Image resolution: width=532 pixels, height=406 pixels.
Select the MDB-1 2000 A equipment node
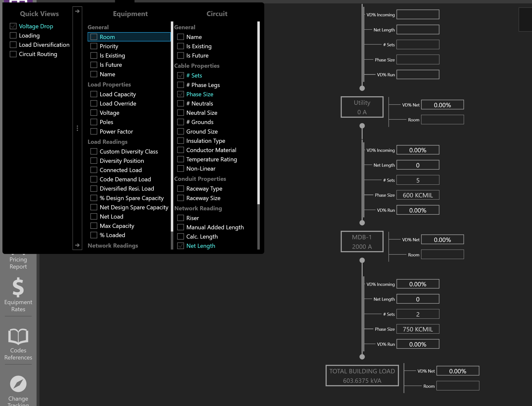click(x=362, y=241)
